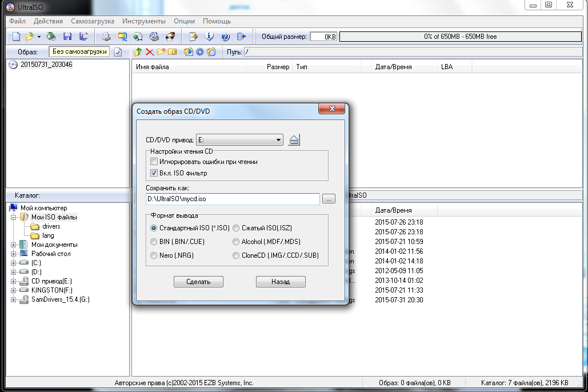
Task: Click the 'Без самозагрузки' image type box
Action: tap(79, 52)
